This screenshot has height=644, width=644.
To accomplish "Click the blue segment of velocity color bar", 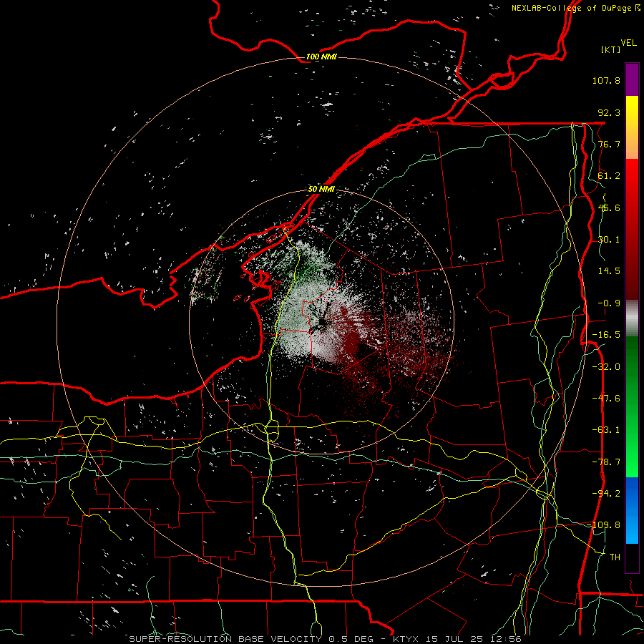I will pos(632,510).
